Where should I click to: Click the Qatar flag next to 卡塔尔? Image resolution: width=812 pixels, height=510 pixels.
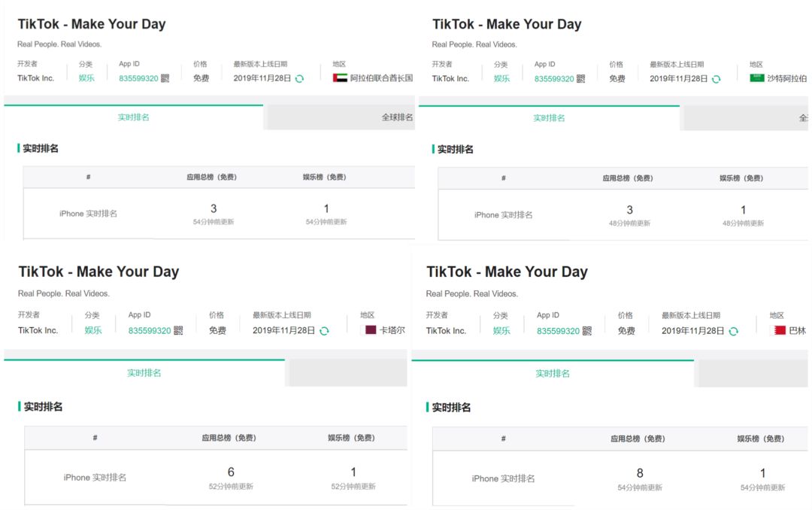tap(371, 330)
